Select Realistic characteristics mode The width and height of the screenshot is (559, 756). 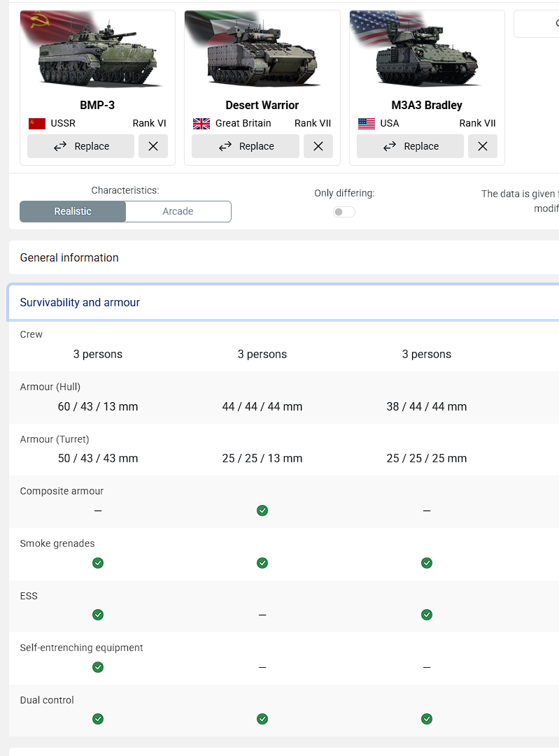[73, 211]
